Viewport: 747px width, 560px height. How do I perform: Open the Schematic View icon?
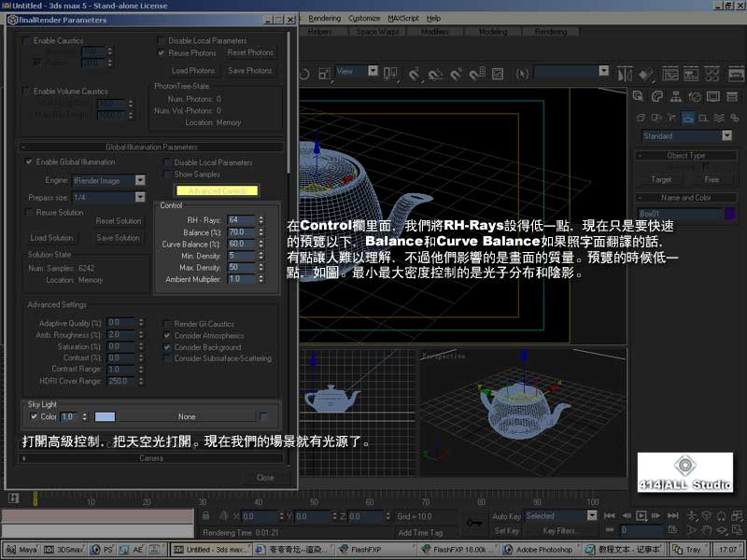pos(691,74)
